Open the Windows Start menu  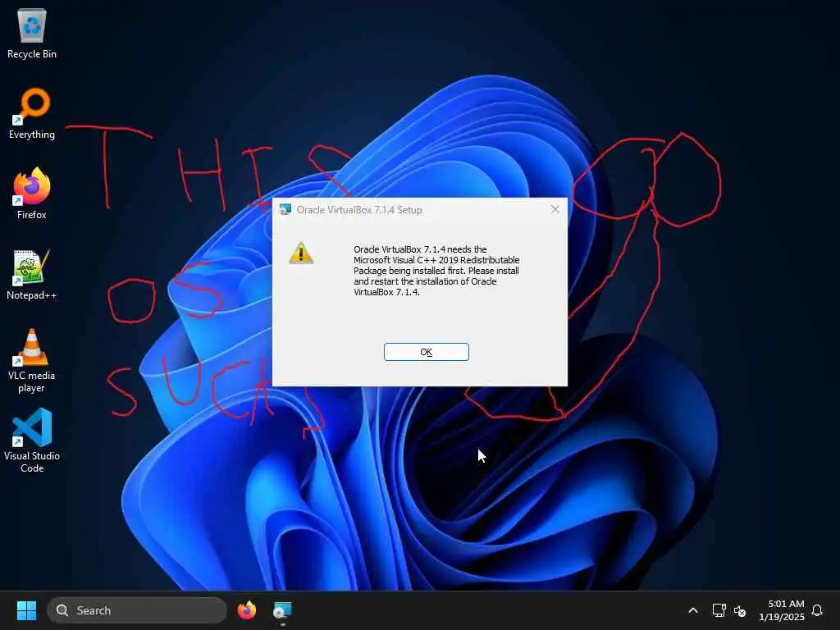[x=26, y=610]
